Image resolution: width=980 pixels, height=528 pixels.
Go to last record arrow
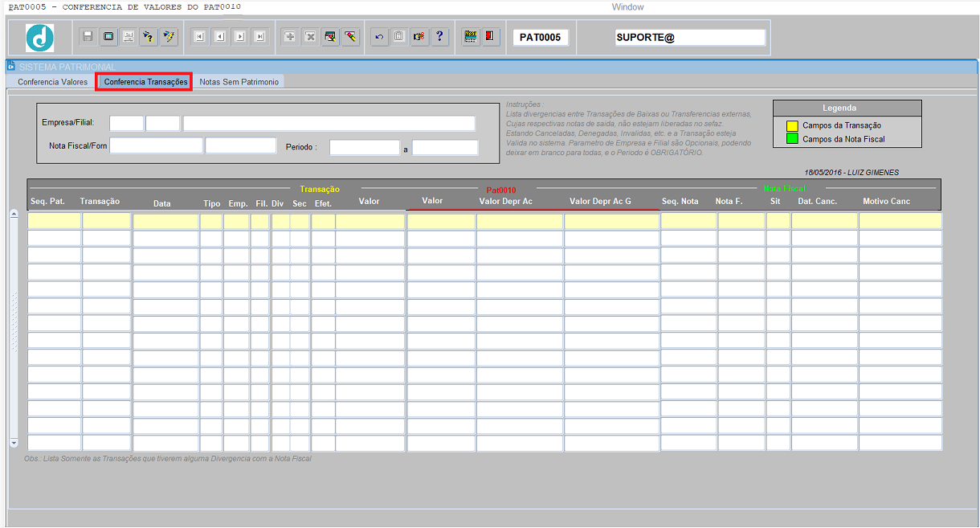[x=259, y=37]
